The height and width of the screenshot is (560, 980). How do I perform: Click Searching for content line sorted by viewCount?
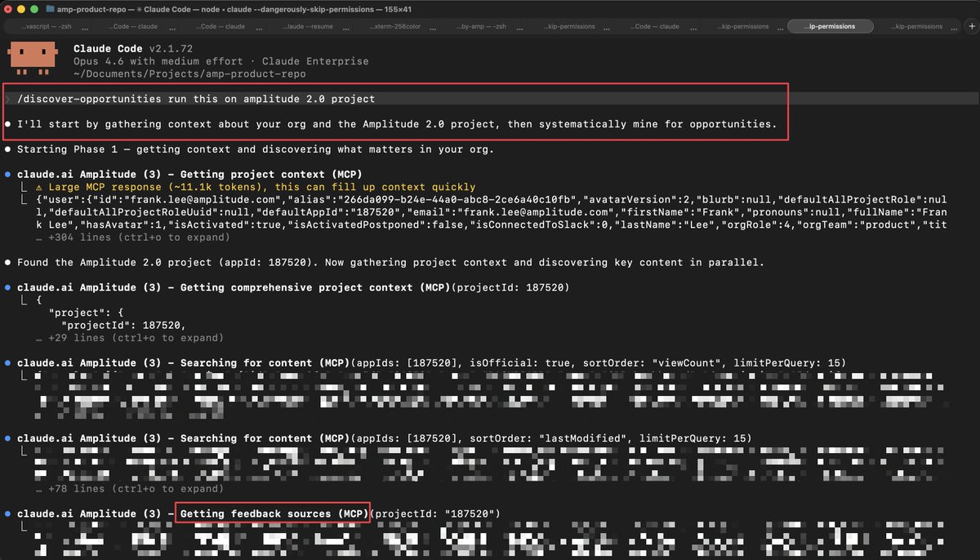(431, 363)
